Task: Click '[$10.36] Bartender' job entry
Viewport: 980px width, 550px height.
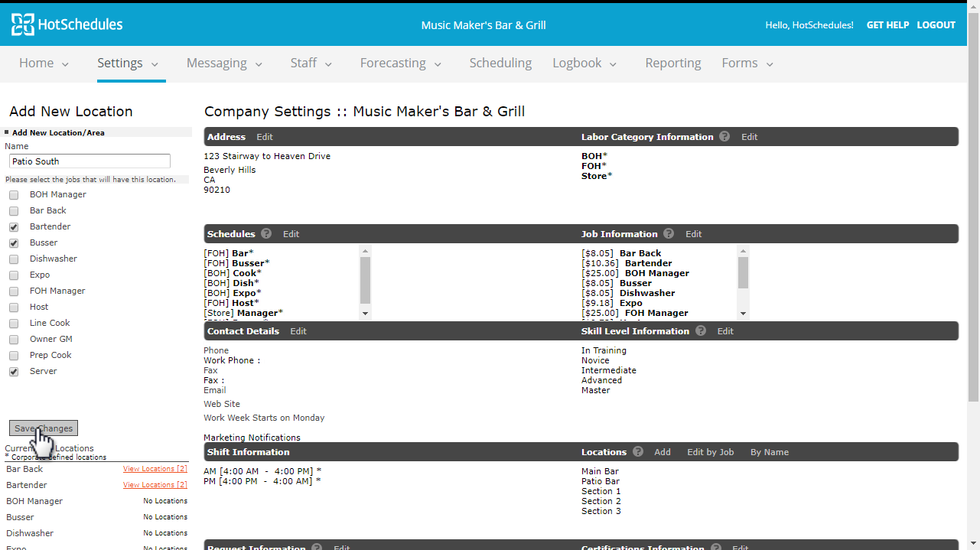Action: pyautogui.click(x=627, y=263)
